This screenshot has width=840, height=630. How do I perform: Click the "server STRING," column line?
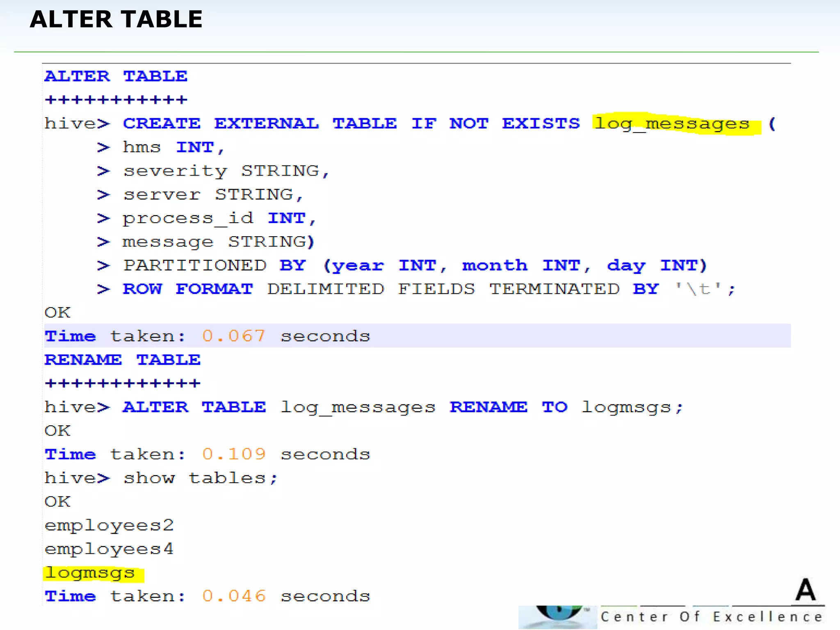213,194
